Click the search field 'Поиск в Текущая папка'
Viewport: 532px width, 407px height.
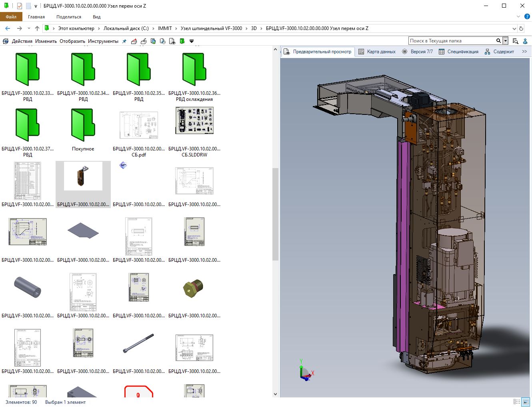pos(452,40)
